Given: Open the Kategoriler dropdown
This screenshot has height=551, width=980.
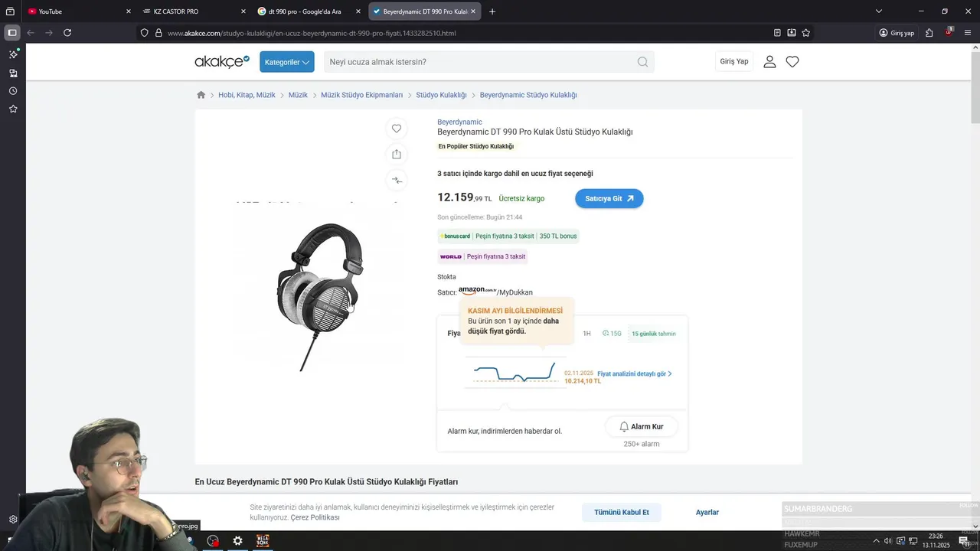Looking at the screenshot, I should [287, 62].
